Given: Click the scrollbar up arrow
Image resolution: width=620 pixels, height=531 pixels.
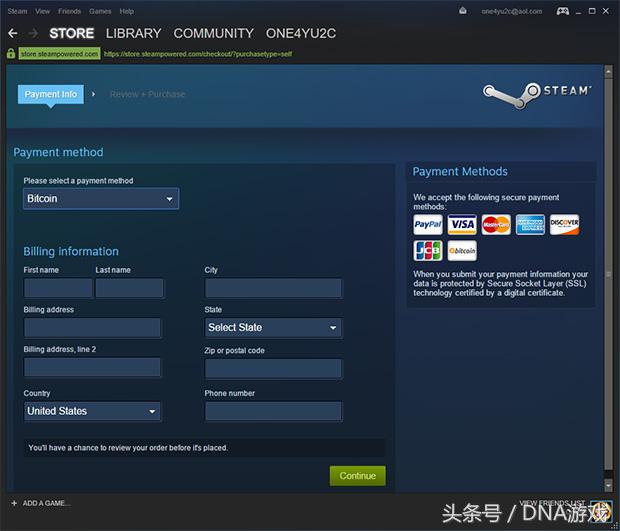Looking at the screenshot, I should [x=608, y=72].
